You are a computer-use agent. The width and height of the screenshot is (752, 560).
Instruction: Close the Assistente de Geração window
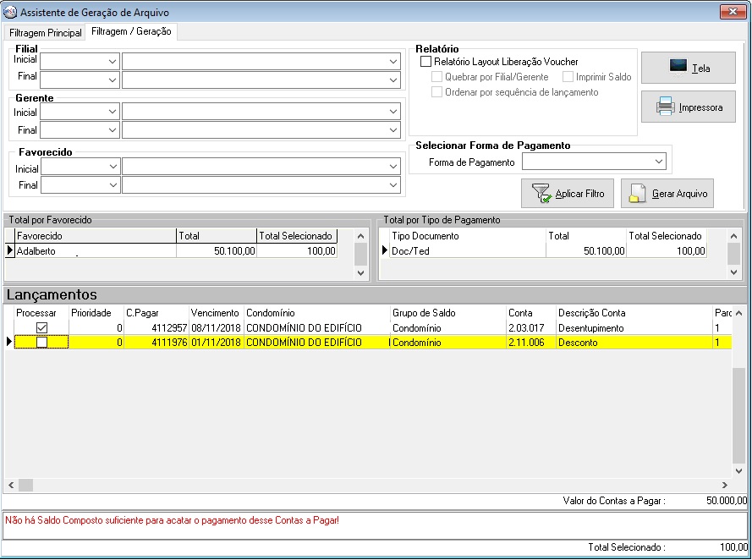[x=733, y=12]
